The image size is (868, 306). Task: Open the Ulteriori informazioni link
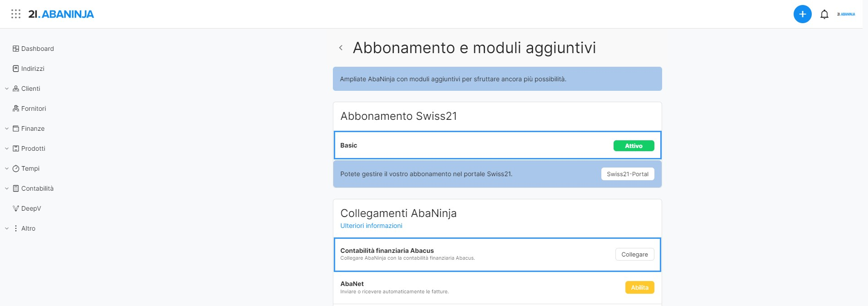371,226
